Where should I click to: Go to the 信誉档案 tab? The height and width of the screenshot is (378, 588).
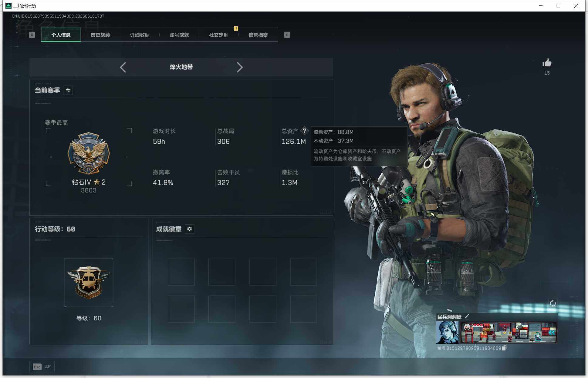click(258, 35)
